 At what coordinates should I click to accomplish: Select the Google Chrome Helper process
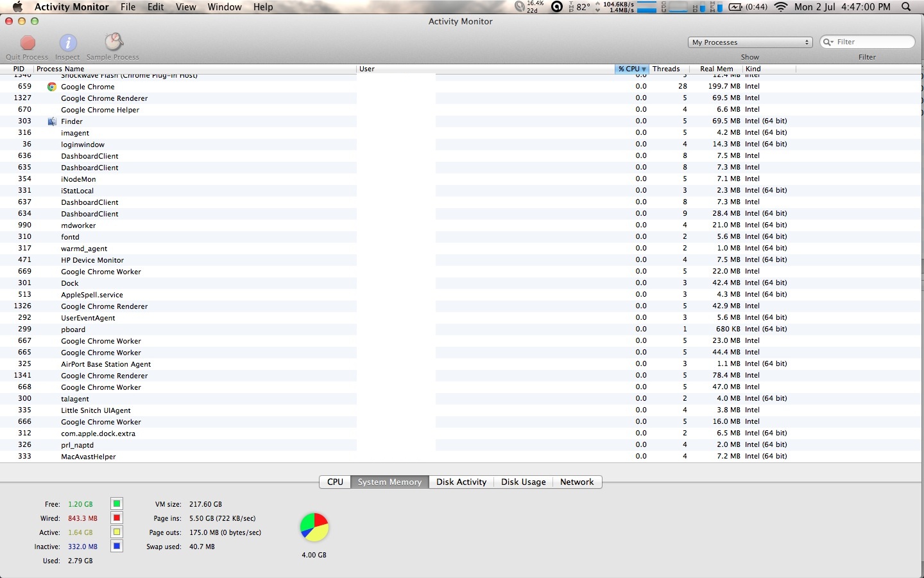coord(462,110)
